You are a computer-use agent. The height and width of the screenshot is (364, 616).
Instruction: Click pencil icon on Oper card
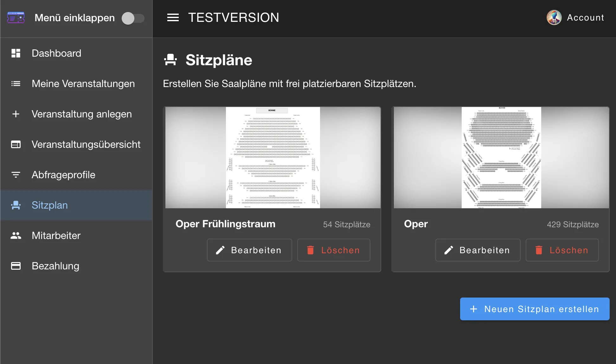[449, 250]
